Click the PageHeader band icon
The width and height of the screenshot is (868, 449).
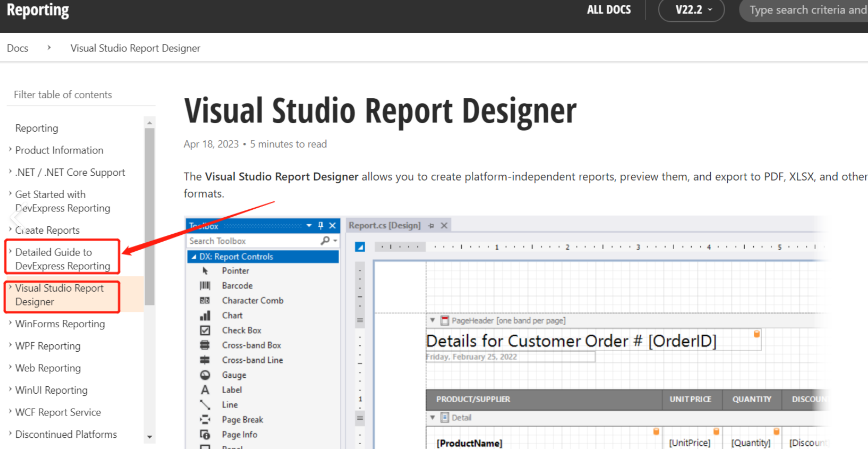coord(445,320)
